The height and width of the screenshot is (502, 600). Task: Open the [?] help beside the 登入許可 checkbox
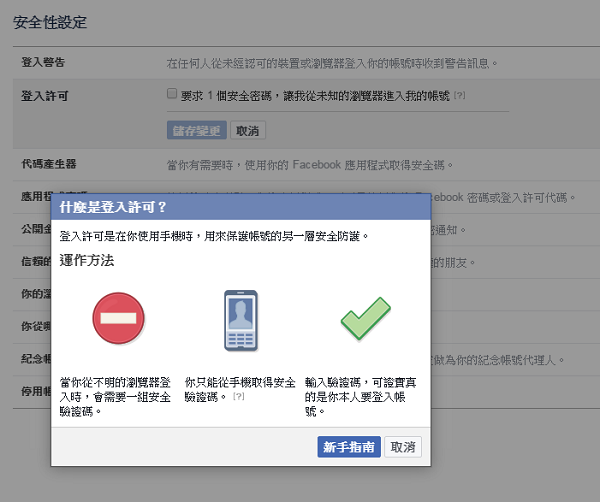(460, 95)
